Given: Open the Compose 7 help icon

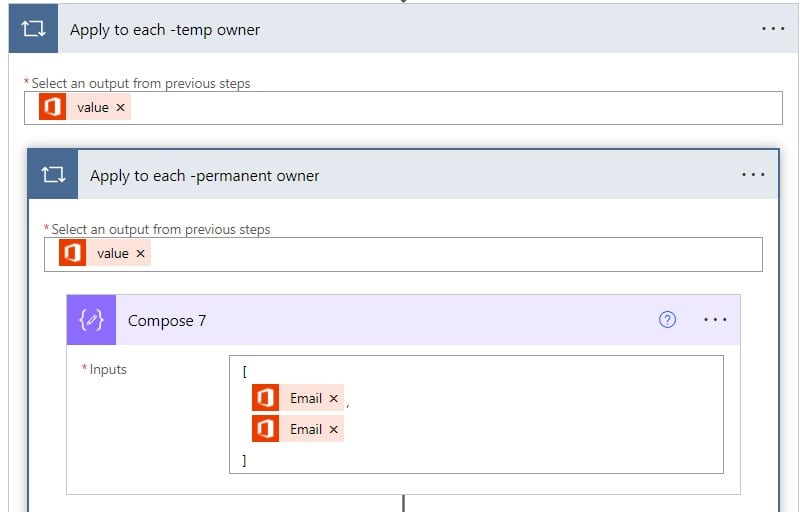Looking at the screenshot, I should (667, 320).
